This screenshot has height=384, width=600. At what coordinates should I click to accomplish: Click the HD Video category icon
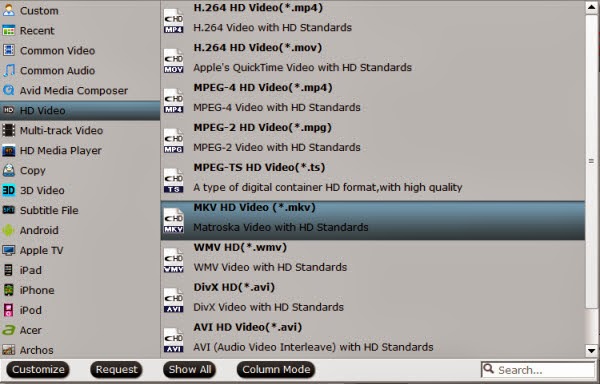[x=8, y=110]
